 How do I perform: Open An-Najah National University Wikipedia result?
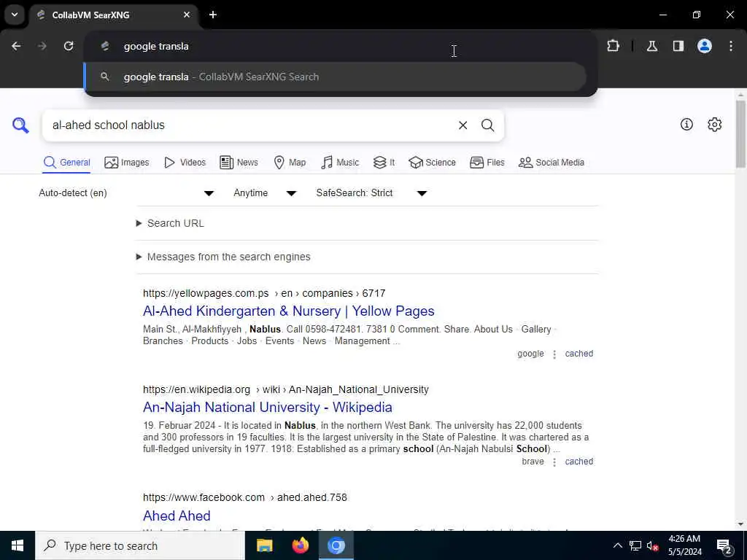pos(268,407)
